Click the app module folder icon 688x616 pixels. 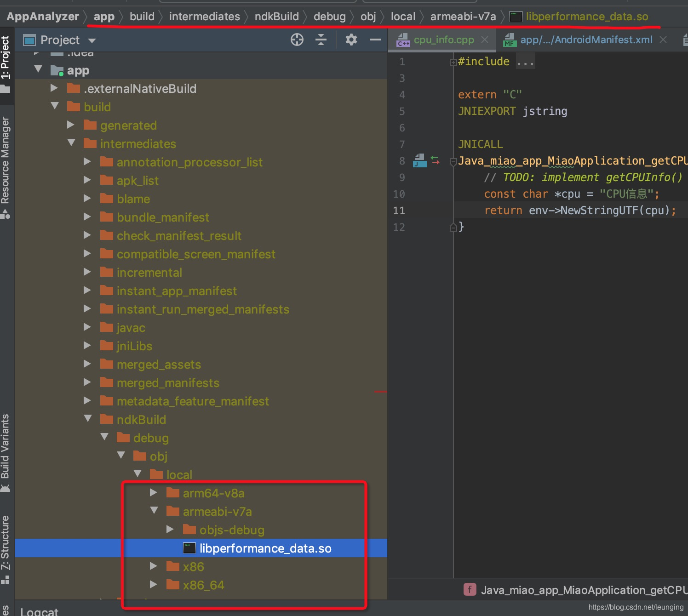click(57, 70)
